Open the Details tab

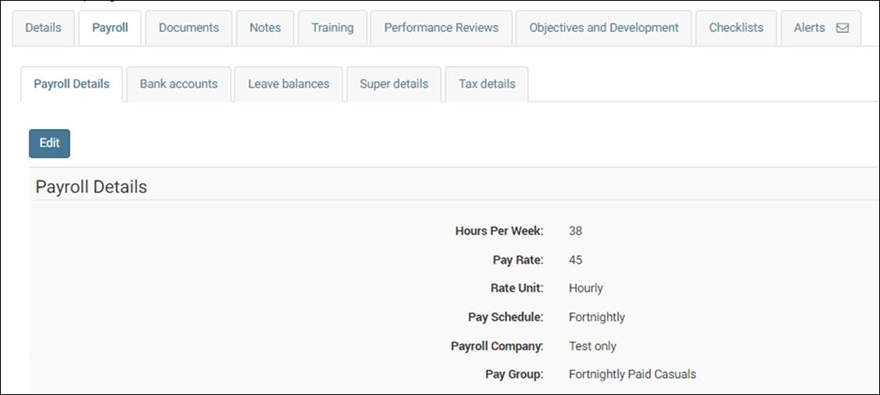click(43, 28)
